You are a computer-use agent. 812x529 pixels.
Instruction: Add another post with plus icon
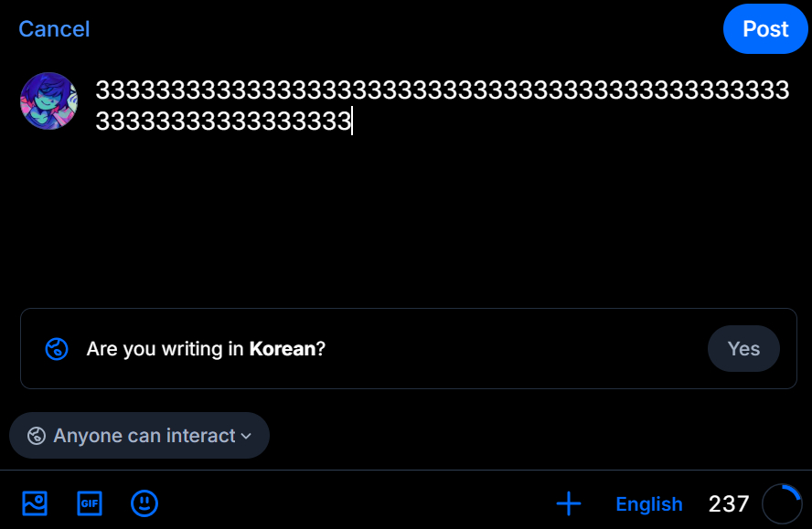click(569, 503)
